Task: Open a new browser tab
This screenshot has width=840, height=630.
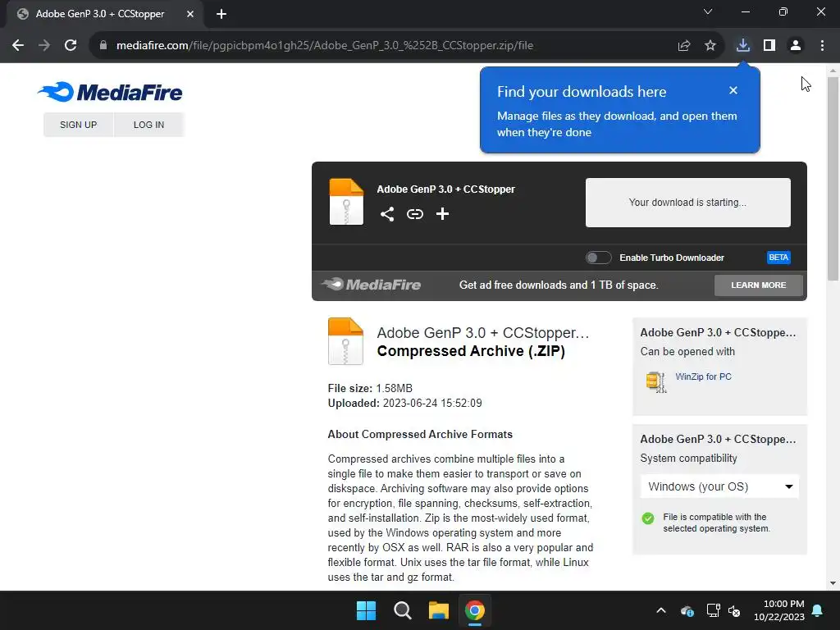Action: (x=221, y=14)
